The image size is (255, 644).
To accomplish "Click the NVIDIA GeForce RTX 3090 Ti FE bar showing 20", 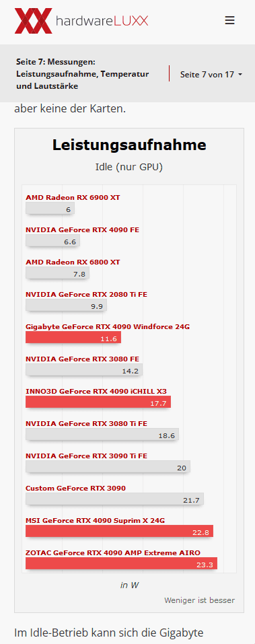I will [108, 466].
